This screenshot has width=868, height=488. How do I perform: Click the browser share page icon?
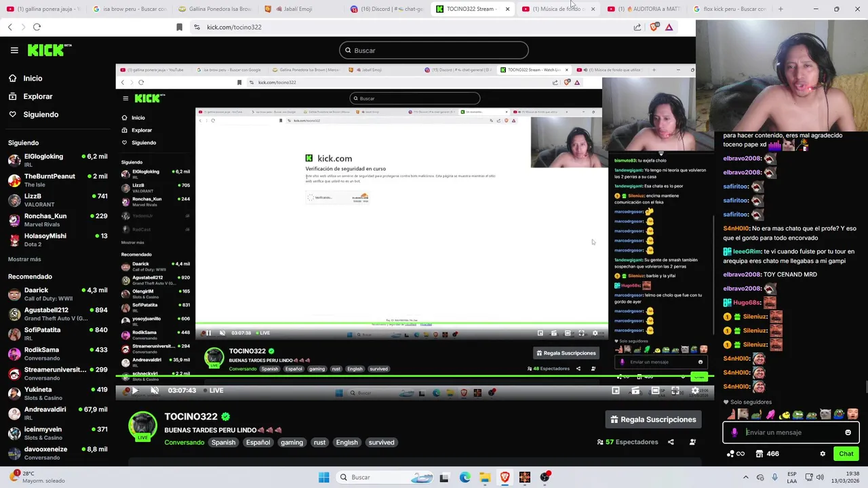(637, 27)
